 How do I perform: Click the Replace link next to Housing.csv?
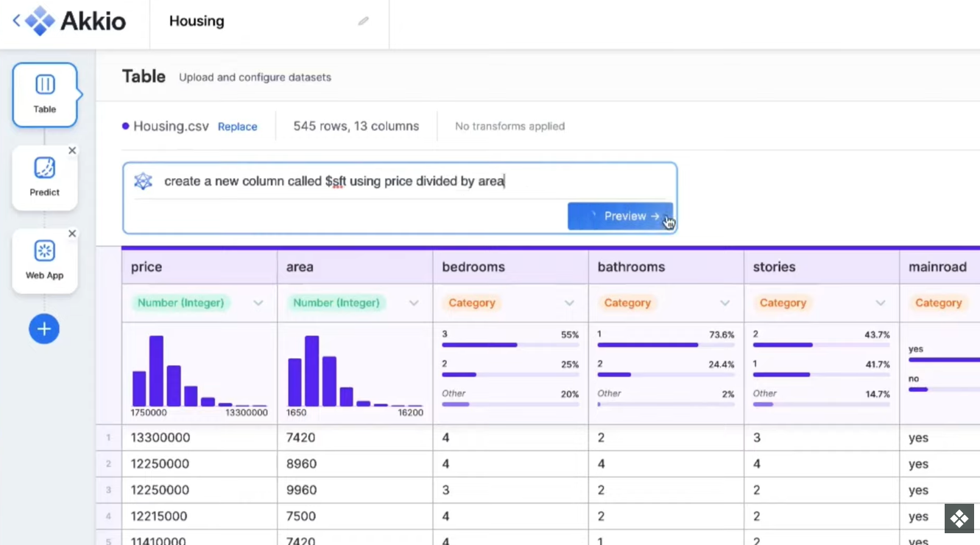tap(237, 126)
